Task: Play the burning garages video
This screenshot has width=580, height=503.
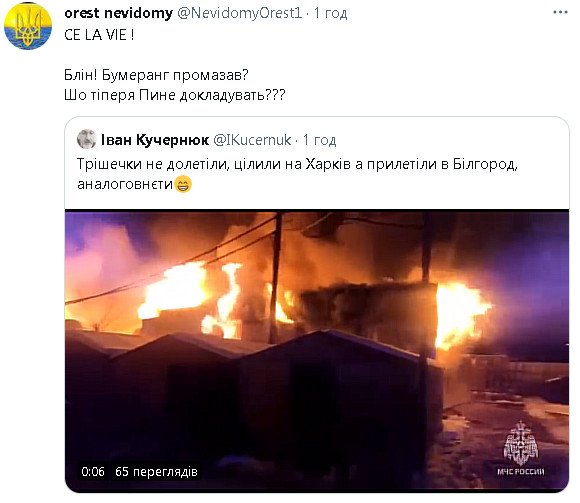Action: [317, 351]
